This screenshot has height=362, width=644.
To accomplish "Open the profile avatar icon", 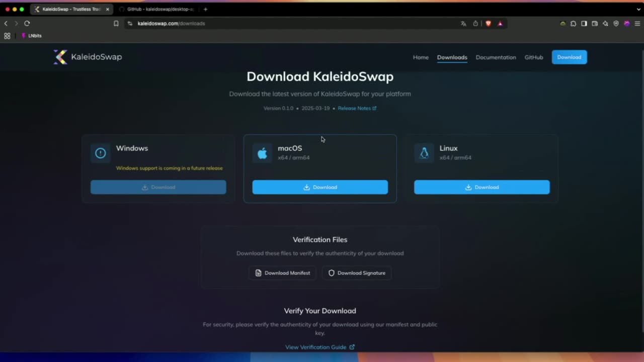I will (x=627, y=23).
